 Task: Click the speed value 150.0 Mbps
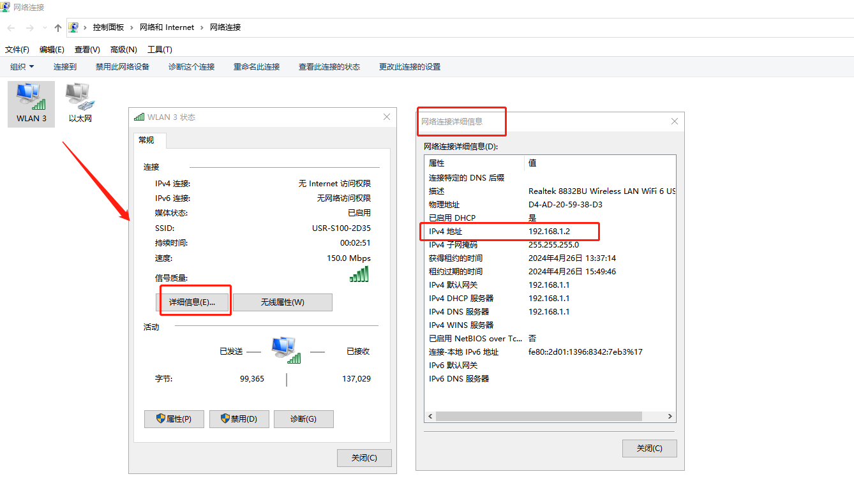[348, 258]
